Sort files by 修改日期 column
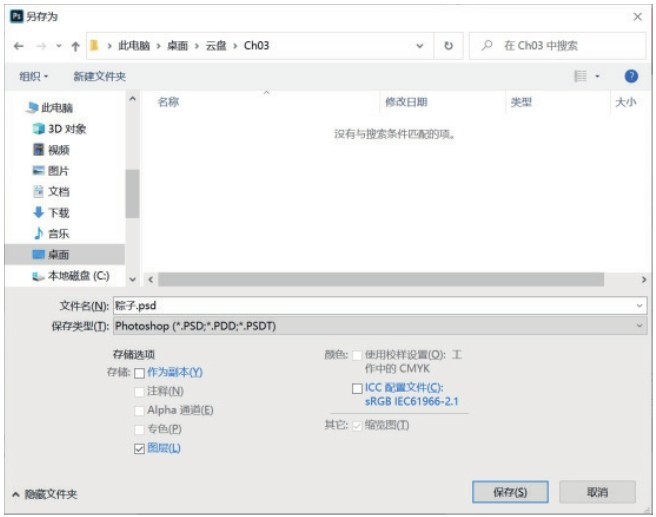Image resolution: width=656 pixels, height=517 pixels. point(406,102)
